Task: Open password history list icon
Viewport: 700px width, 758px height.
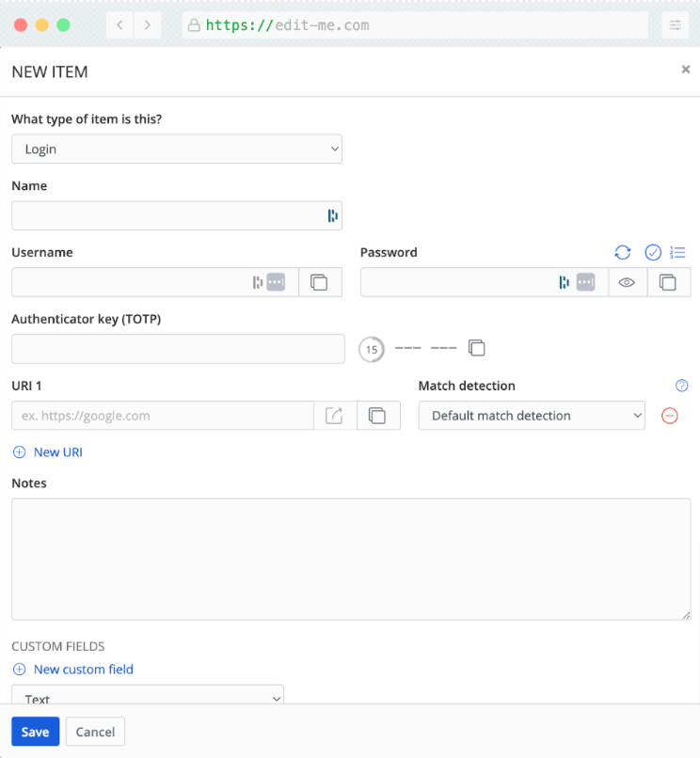Action: pos(677,252)
